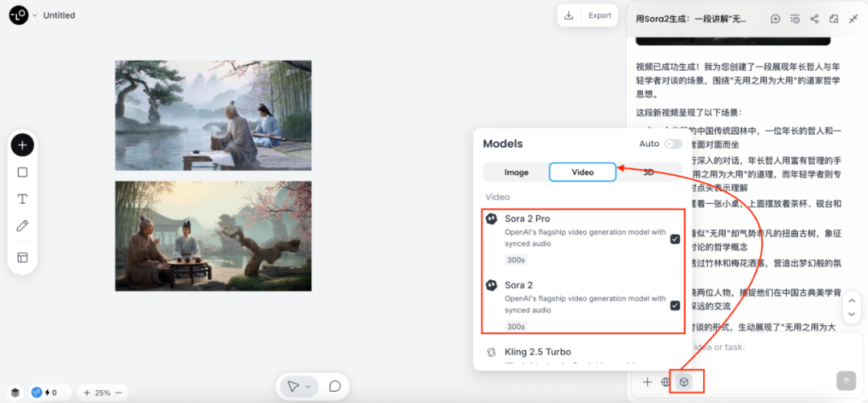This screenshot has height=403, width=868.
Task: Collapse the chat panel icon
Action: pos(853,18)
